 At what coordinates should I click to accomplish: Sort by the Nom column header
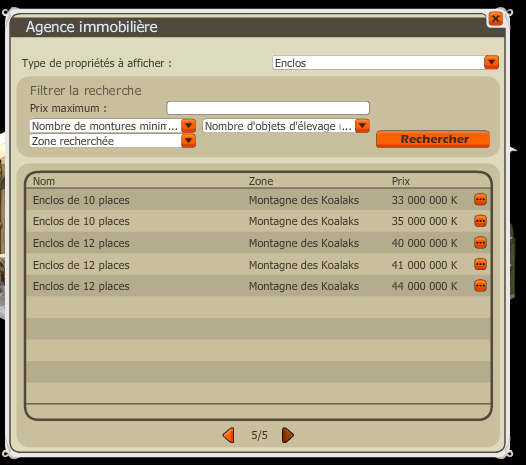pyautogui.click(x=44, y=181)
